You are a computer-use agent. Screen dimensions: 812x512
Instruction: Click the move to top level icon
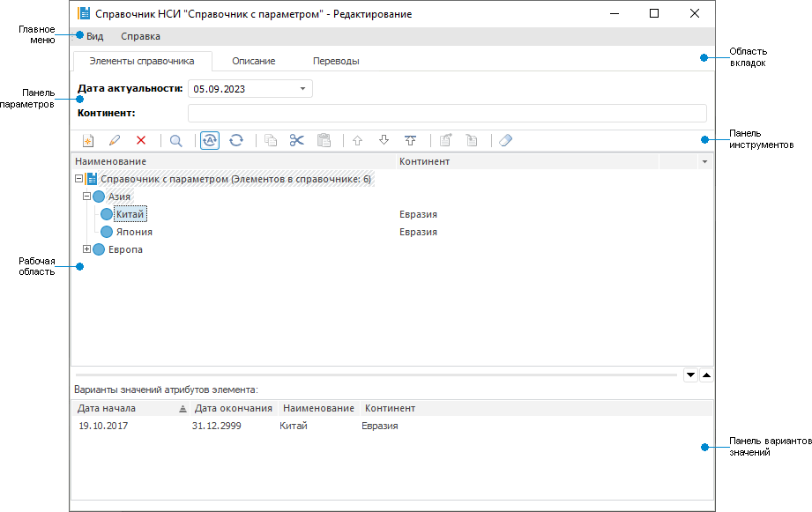pyautogui.click(x=410, y=140)
